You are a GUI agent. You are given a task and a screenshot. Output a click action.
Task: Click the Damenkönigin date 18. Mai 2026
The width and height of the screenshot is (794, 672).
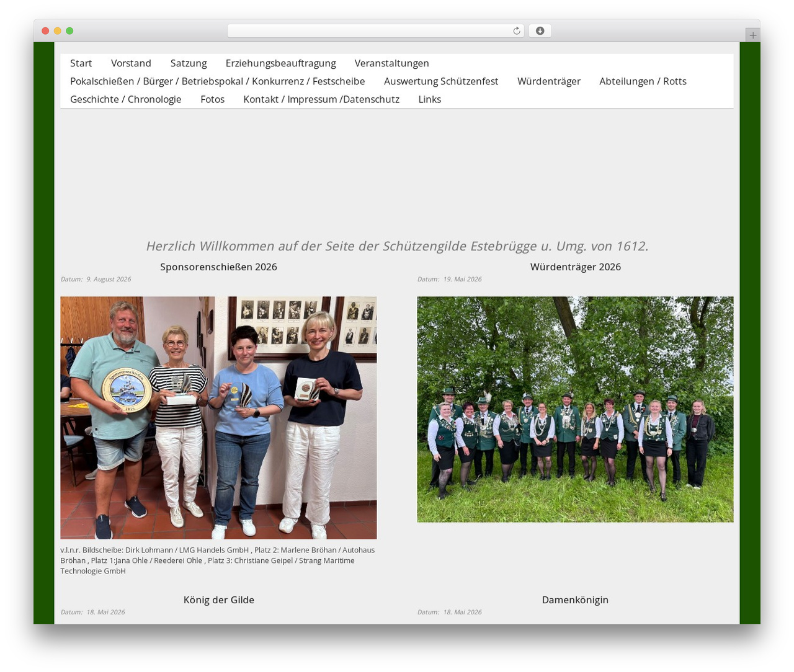pyautogui.click(x=462, y=612)
